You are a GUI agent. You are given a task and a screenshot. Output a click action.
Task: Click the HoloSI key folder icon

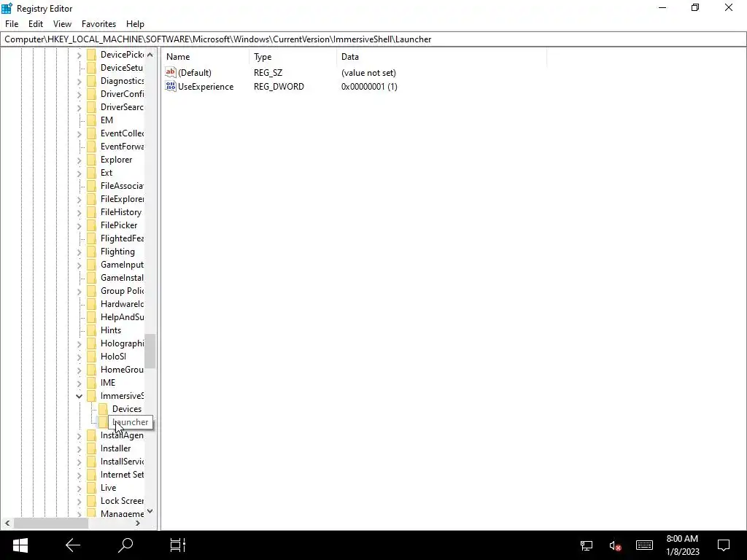click(x=91, y=356)
